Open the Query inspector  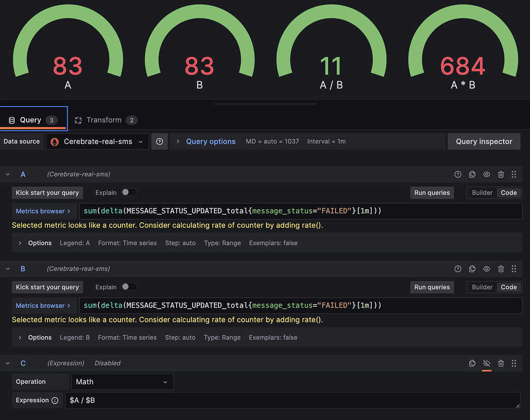[x=483, y=141]
